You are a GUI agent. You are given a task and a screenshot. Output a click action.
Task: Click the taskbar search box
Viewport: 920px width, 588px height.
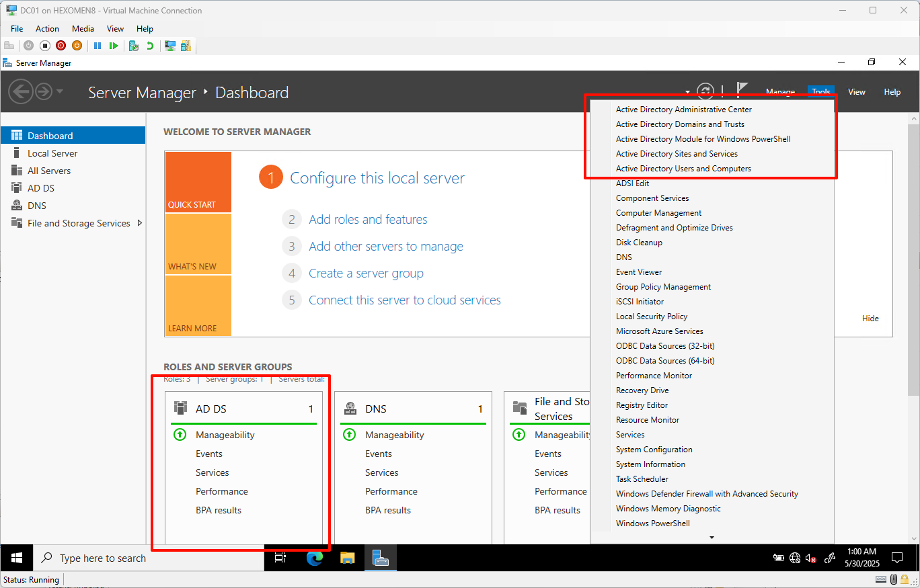(149, 558)
